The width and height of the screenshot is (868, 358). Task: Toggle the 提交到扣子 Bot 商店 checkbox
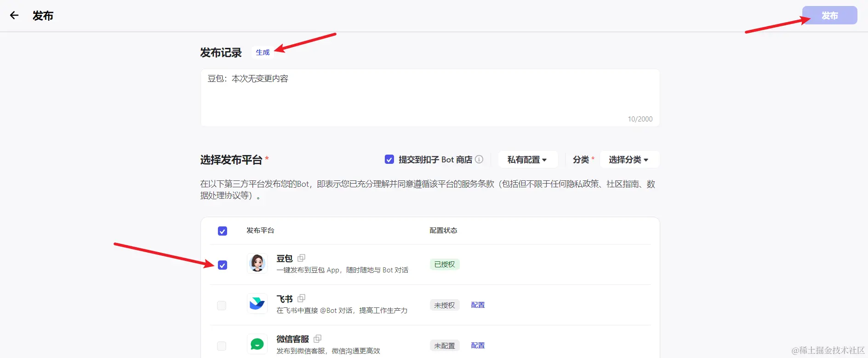click(x=389, y=160)
